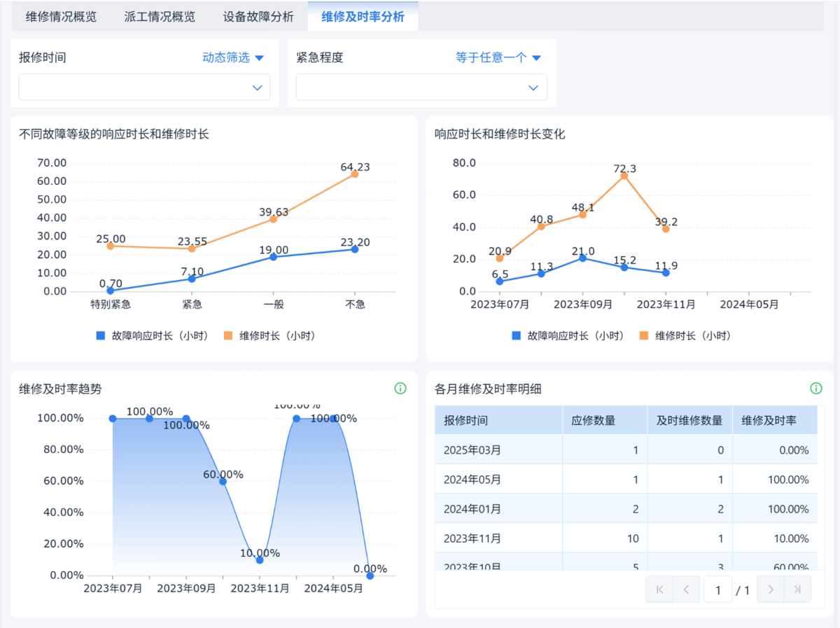Click the 15.2 response duration point

(624, 267)
